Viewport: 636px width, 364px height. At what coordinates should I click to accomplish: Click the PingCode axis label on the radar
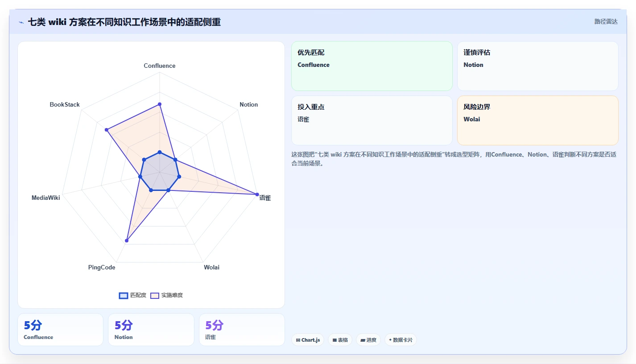102,267
